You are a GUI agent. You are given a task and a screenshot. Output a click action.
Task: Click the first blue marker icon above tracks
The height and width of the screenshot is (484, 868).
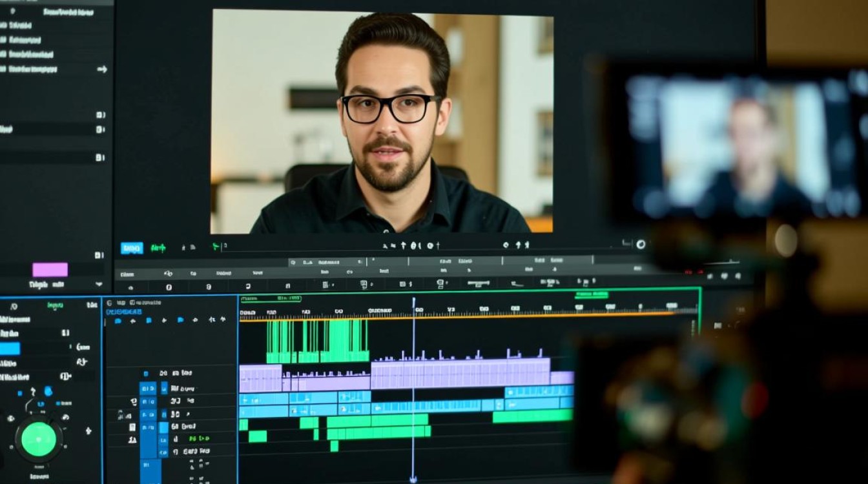[118, 320]
